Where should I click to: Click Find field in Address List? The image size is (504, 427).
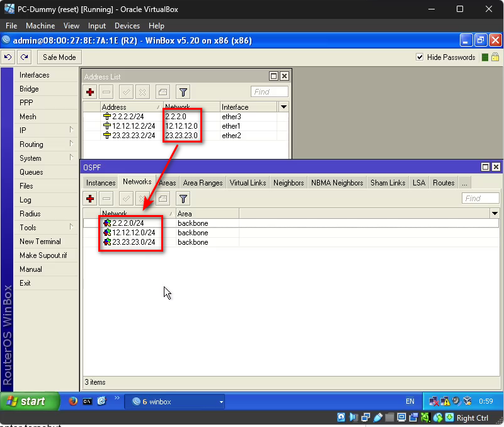tap(270, 91)
